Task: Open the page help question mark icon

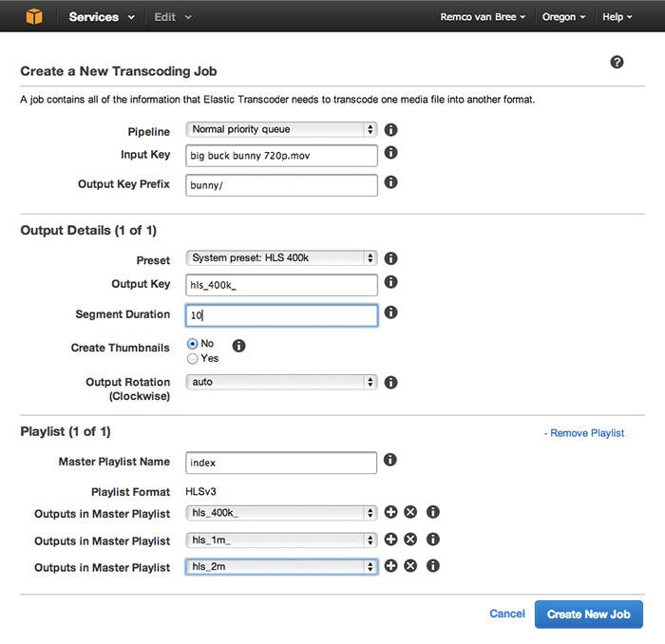Action: click(617, 62)
